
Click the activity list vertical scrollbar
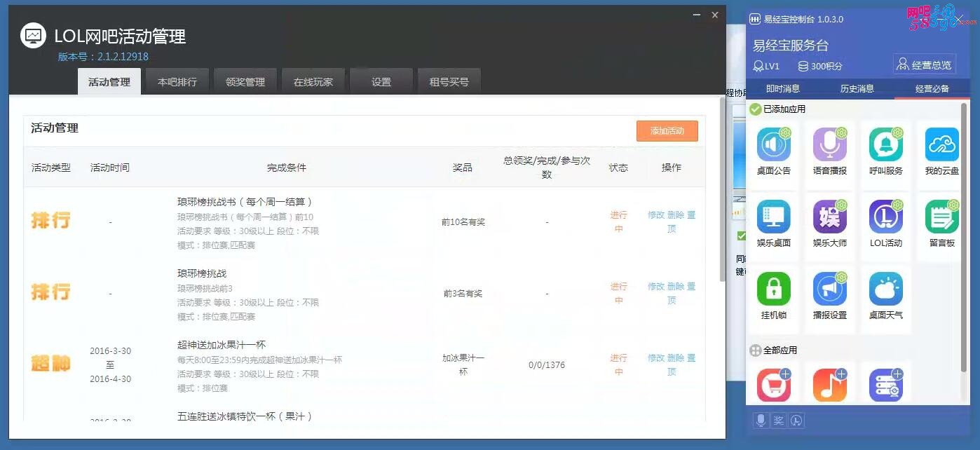coord(723,189)
